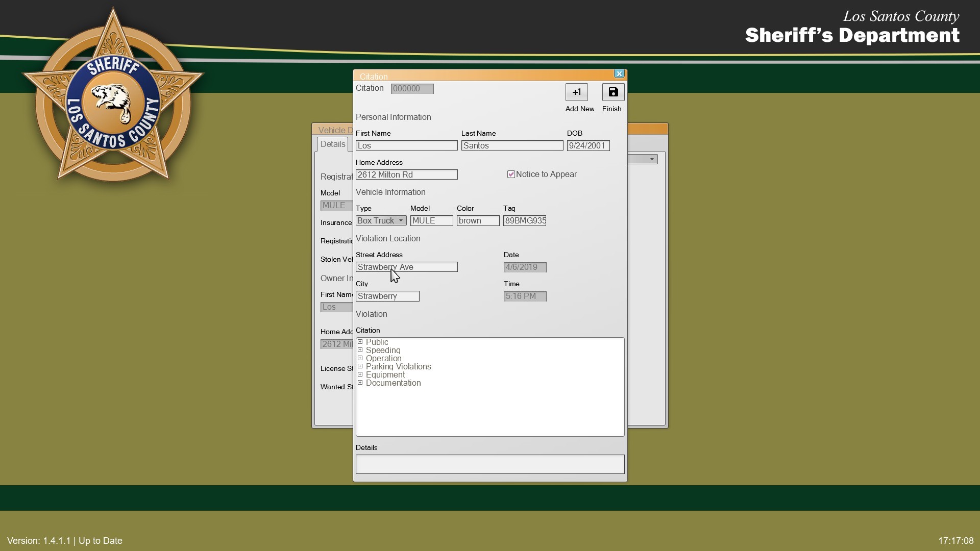Viewport: 980px width, 551px height.
Task: Click the Add New +1 icon
Action: [576, 92]
